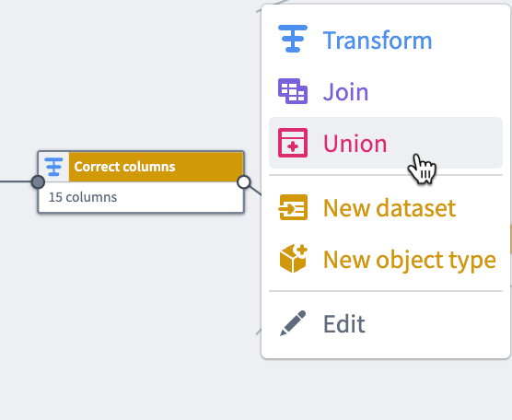This screenshot has width=512, height=420.
Task: Click the blue Transform icon in menu
Action: pos(293,39)
